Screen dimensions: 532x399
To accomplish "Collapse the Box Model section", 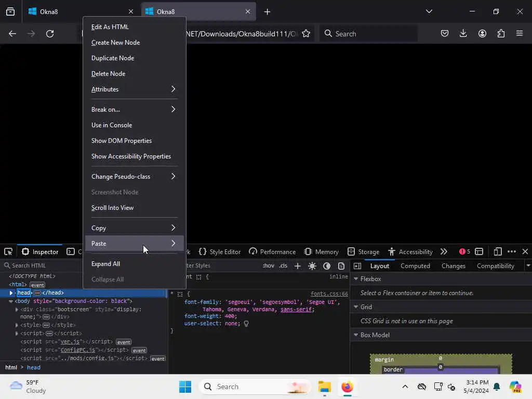I will coord(356,335).
